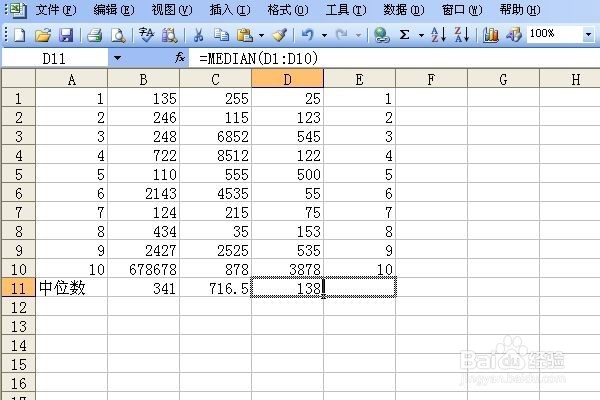Open the Name Box dropdown arrow
The width and height of the screenshot is (600, 400).
(117, 58)
